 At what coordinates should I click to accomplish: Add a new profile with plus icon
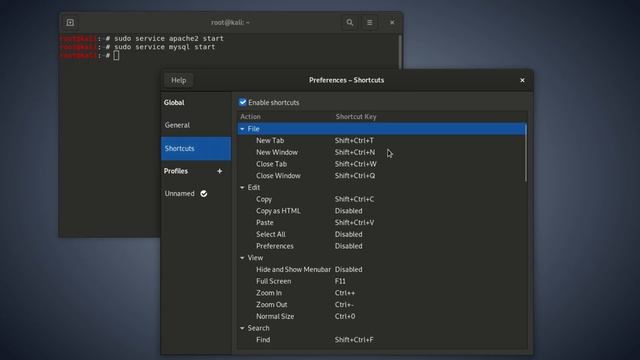[x=220, y=171]
